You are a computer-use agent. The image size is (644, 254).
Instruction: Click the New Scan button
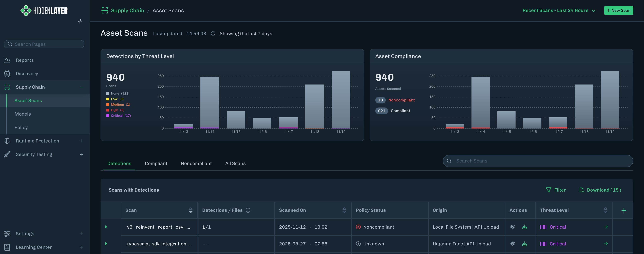(618, 10)
